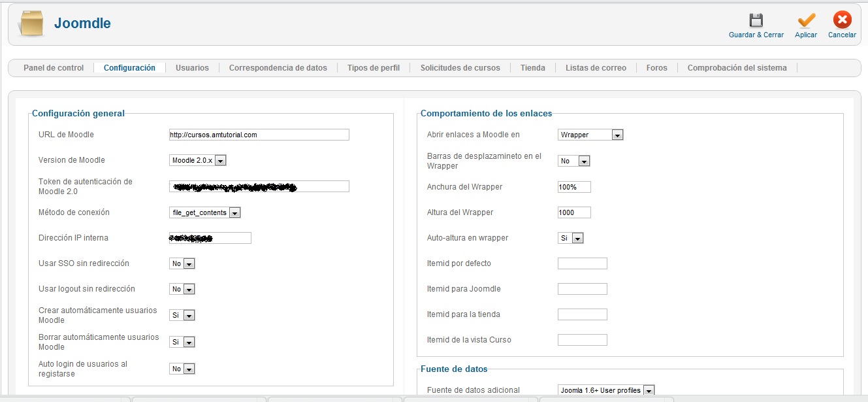Open the Abrir enlaces a Moodle dropdown
This screenshot has width=868, height=402.
[590, 135]
